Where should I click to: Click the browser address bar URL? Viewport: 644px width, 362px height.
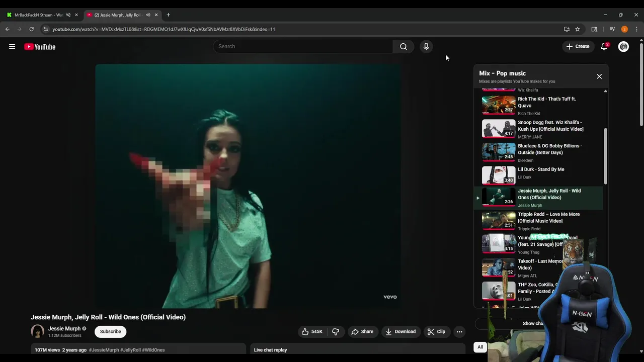click(x=164, y=29)
